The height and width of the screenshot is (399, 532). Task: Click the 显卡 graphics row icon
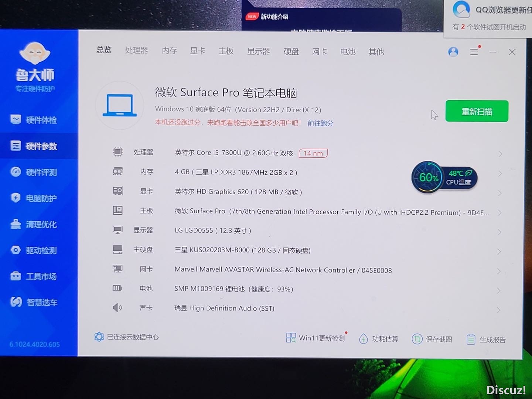118,191
